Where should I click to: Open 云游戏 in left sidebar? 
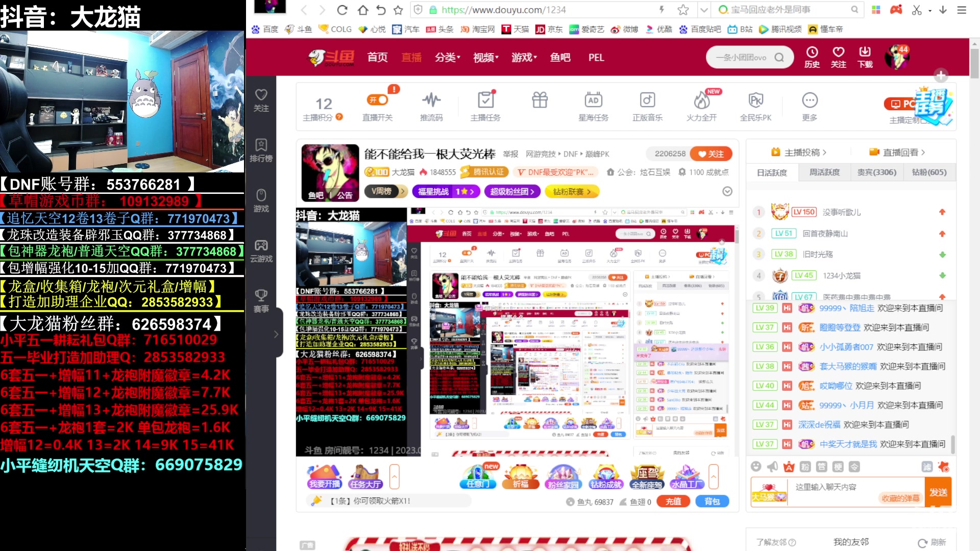coord(261,251)
